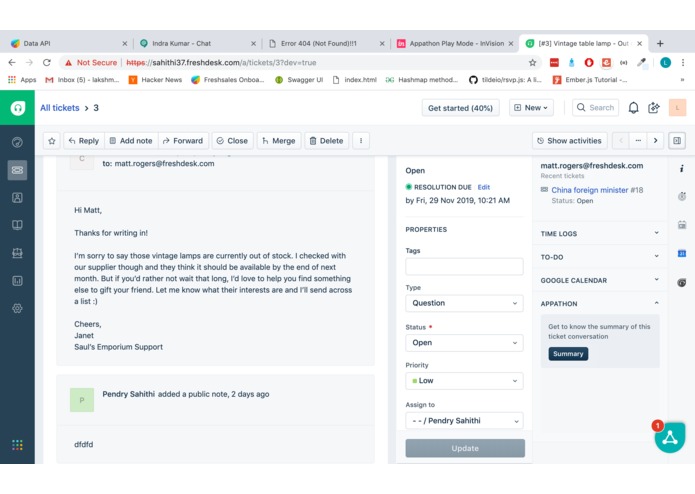
Task: Go to previous ticket arrow
Action: [621, 141]
